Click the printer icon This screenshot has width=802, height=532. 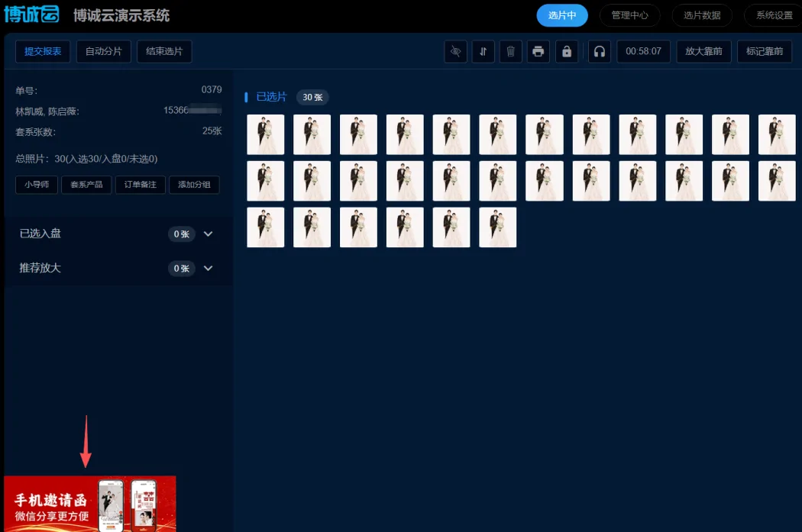pos(538,52)
